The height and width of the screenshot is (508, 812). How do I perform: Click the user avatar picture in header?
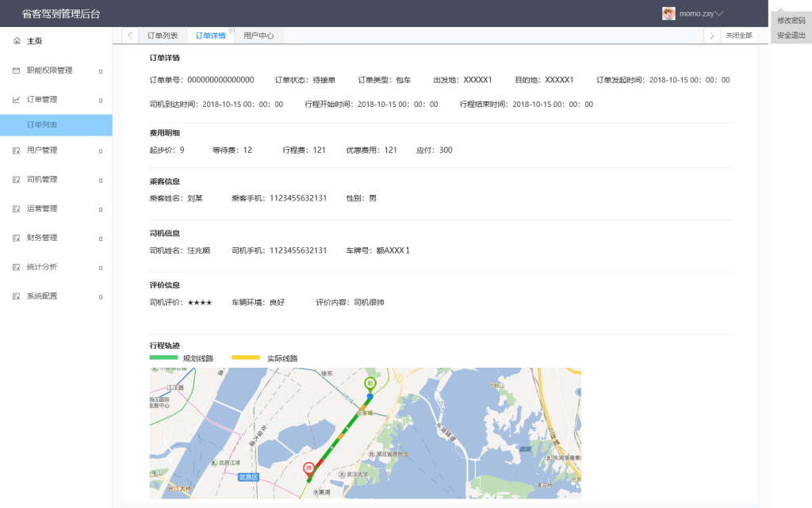668,13
